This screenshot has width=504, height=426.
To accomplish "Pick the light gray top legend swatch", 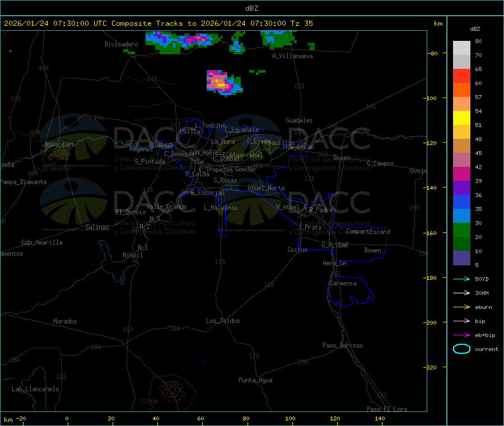I will click(x=461, y=48).
